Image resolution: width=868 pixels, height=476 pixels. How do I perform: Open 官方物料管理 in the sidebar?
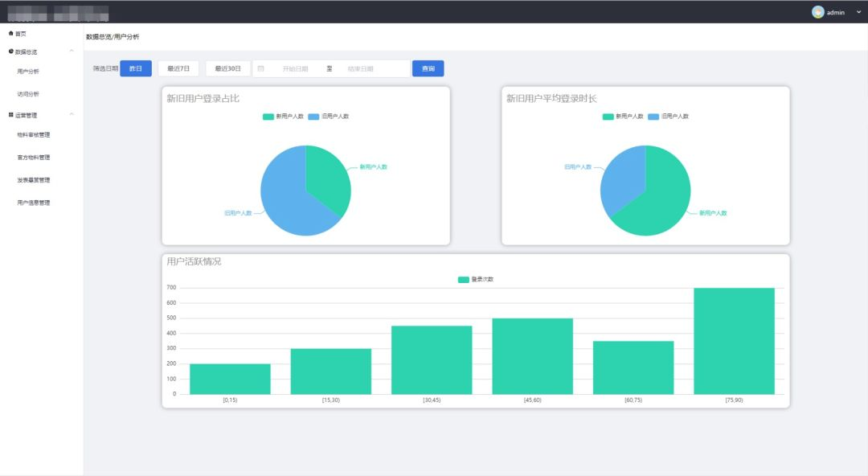[34, 158]
